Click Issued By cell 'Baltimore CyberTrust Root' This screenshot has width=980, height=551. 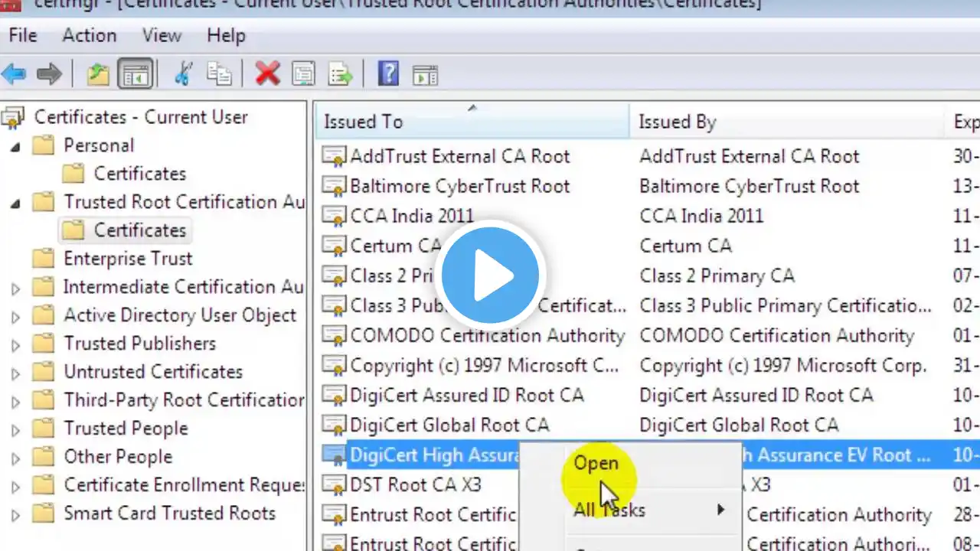[750, 187]
